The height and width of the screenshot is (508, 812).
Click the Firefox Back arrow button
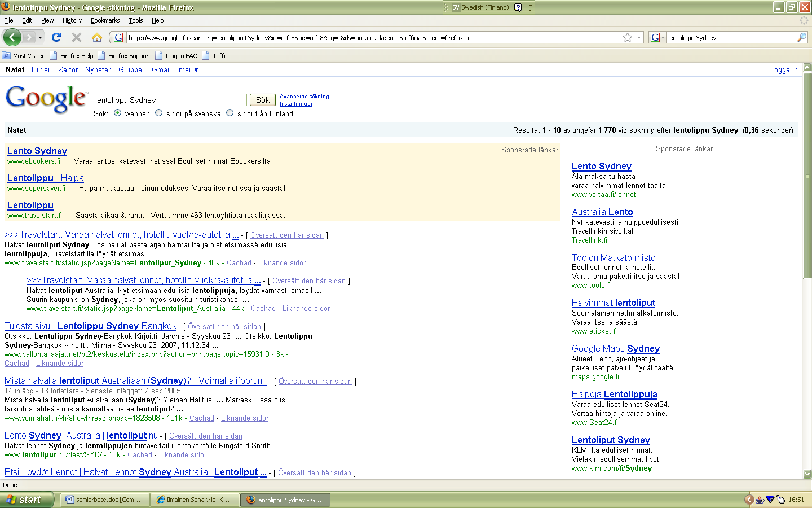tap(12, 37)
